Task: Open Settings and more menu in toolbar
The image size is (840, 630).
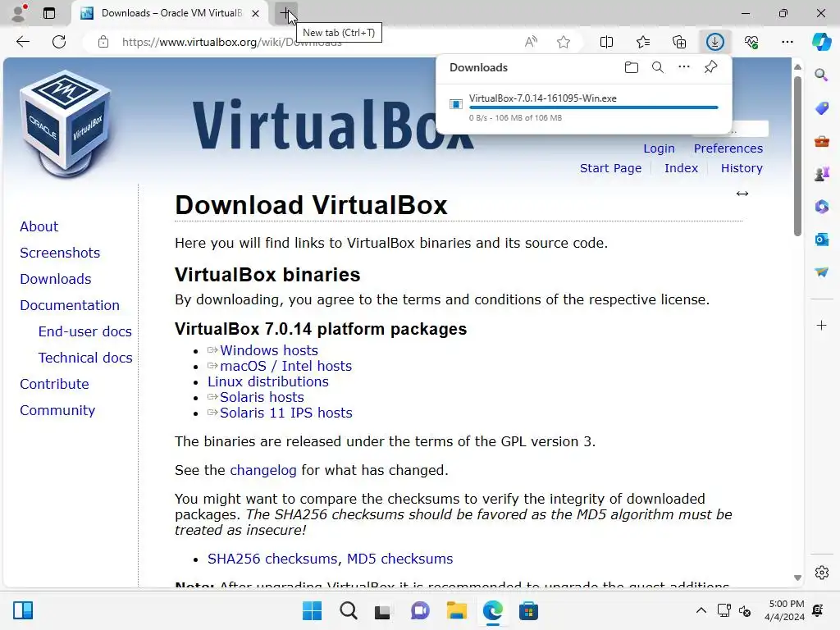Action: pyautogui.click(x=787, y=42)
